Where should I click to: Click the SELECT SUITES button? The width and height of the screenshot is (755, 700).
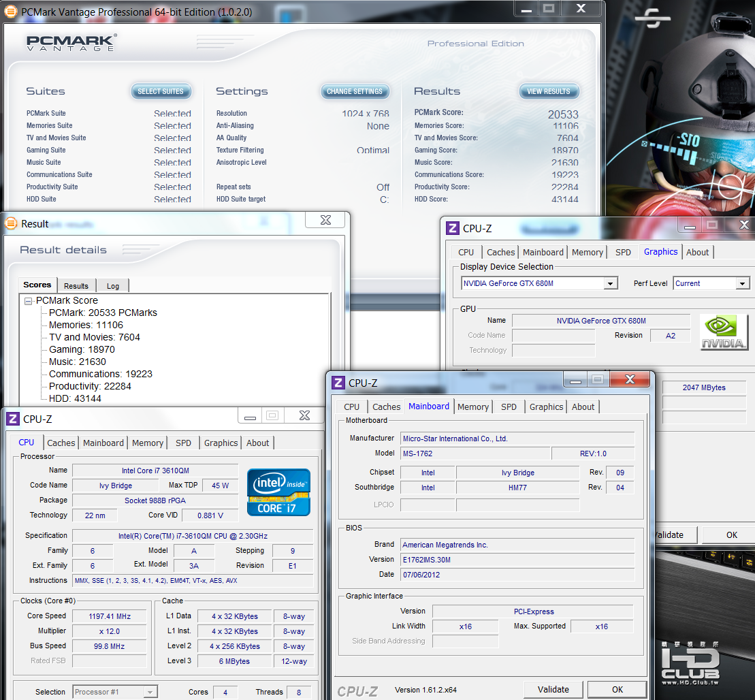[x=161, y=91]
